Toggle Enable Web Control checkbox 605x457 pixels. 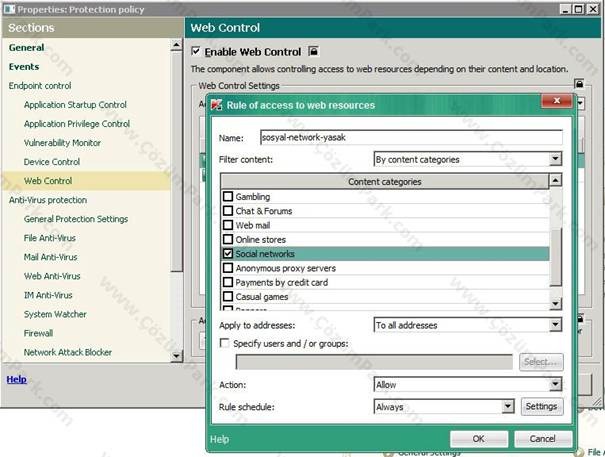point(196,51)
